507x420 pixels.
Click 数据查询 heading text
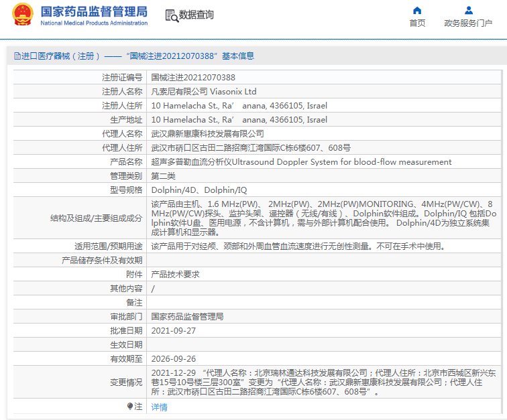(196, 15)
